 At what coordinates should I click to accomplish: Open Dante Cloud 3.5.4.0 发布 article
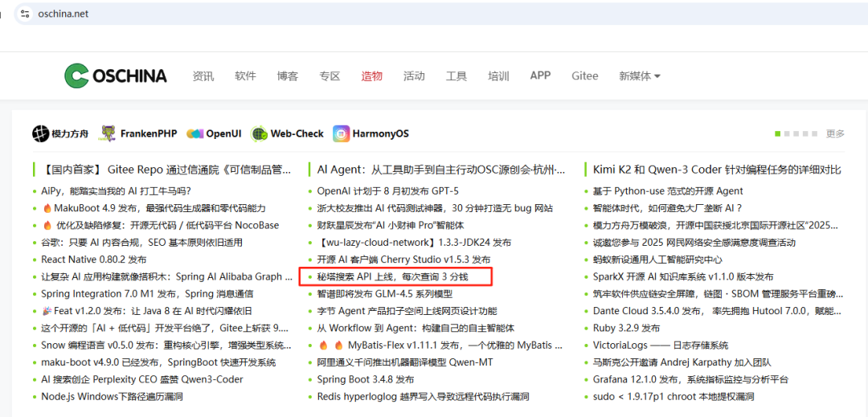pos(718,312)
